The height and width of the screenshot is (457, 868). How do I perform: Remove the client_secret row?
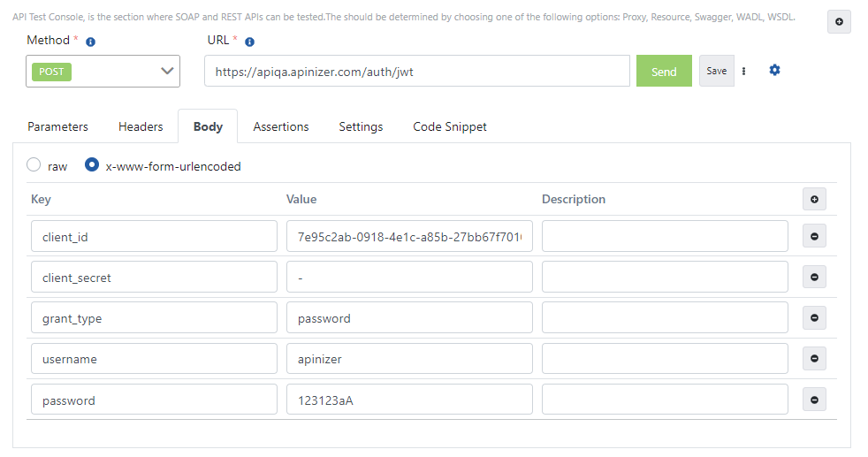click(x=814, y=278)
